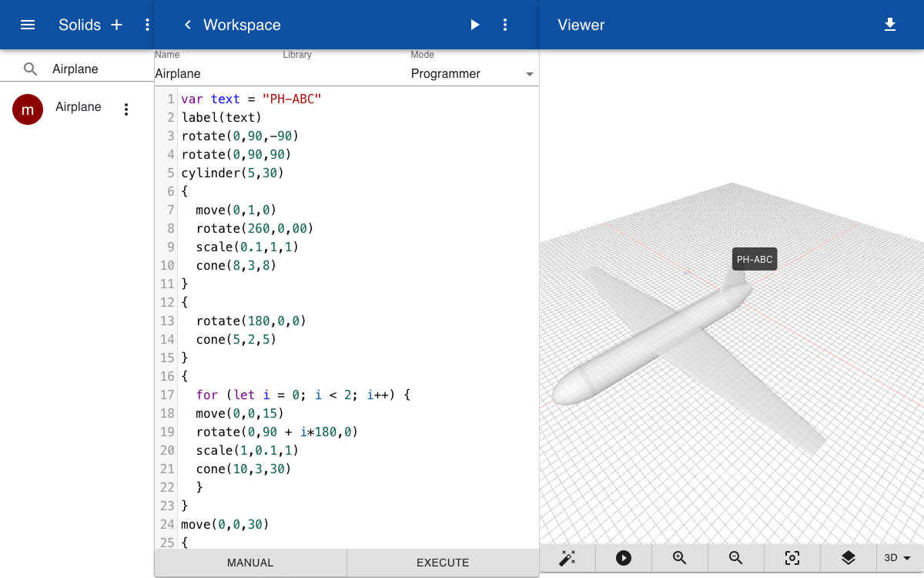Zoom in on the 3D view
Viewport: 924px width, 578px height.
(680, 558)
